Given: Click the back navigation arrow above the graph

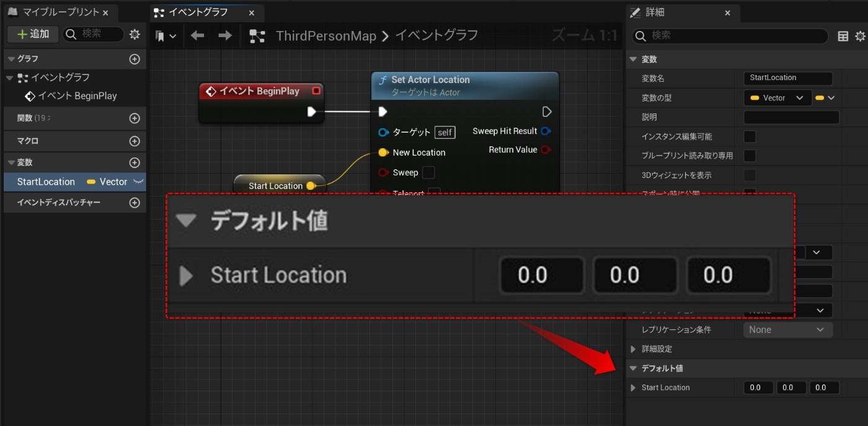Looking at the screenshot, I should 197,35.
